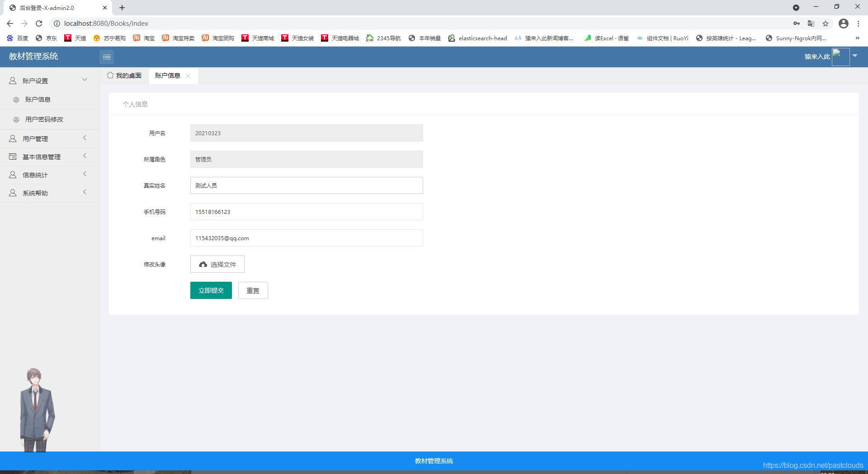
Task: Collapse the 账户设置 menu chevron
Action: (85, 80)
